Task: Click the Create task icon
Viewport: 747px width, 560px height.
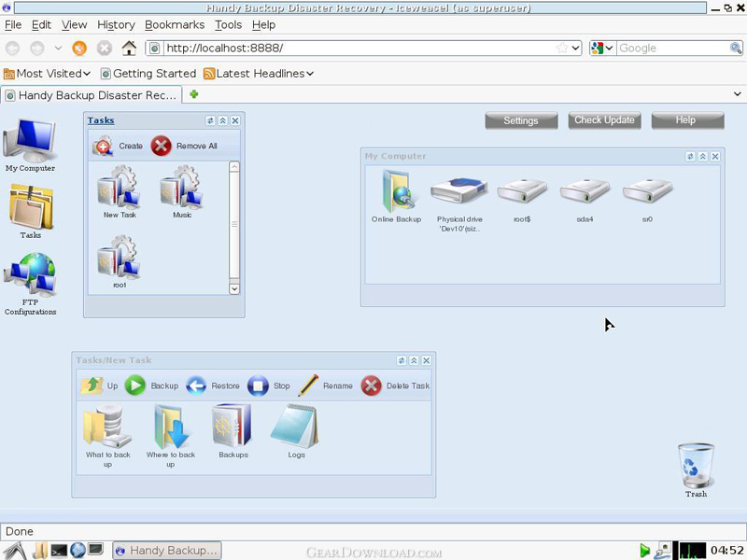Action: click(103, 146)
